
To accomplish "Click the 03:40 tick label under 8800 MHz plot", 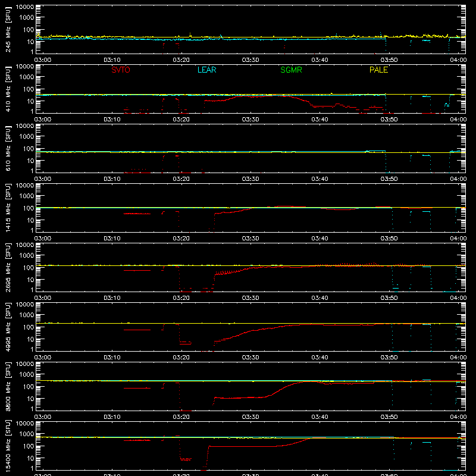I will coord(320,417).
